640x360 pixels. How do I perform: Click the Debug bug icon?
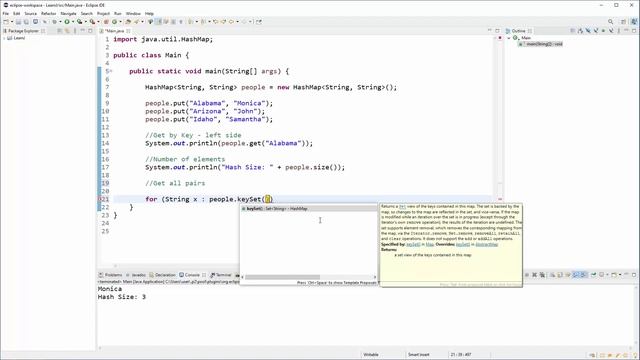coord(54,22)
